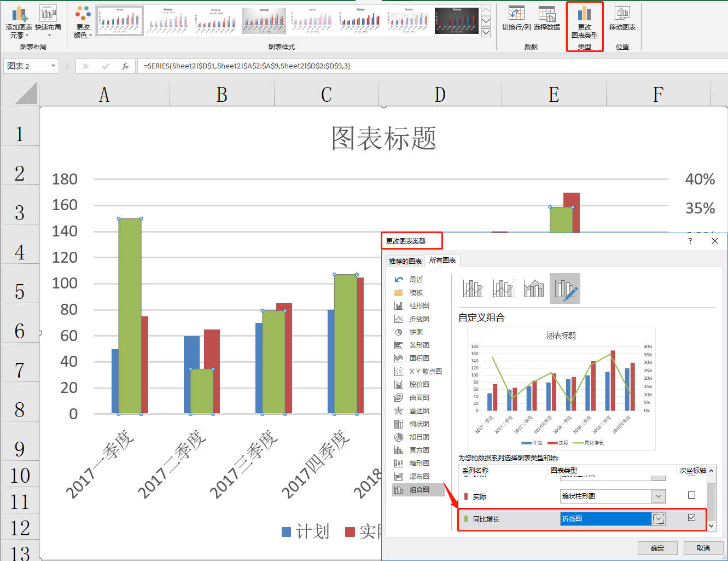The image size is (728, 561).
Task: Select 最近 (Recent) category
Action: (416, 279)
